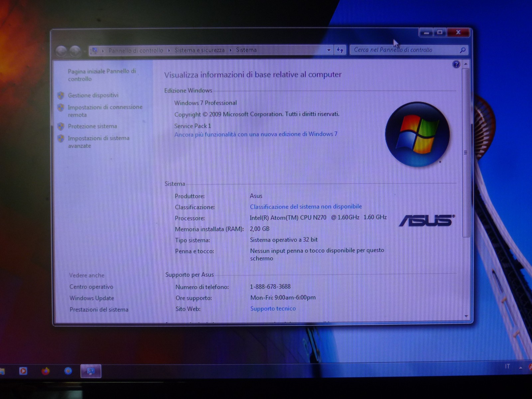Click the Forward navigation arrow button
532x399 pixels.
pyautogui.click(x=75, y=51)
